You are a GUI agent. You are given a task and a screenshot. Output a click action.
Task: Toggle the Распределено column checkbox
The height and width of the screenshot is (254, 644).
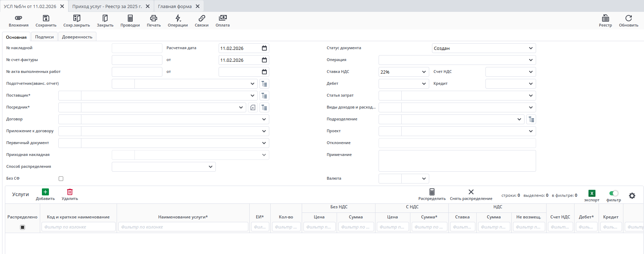22,227
